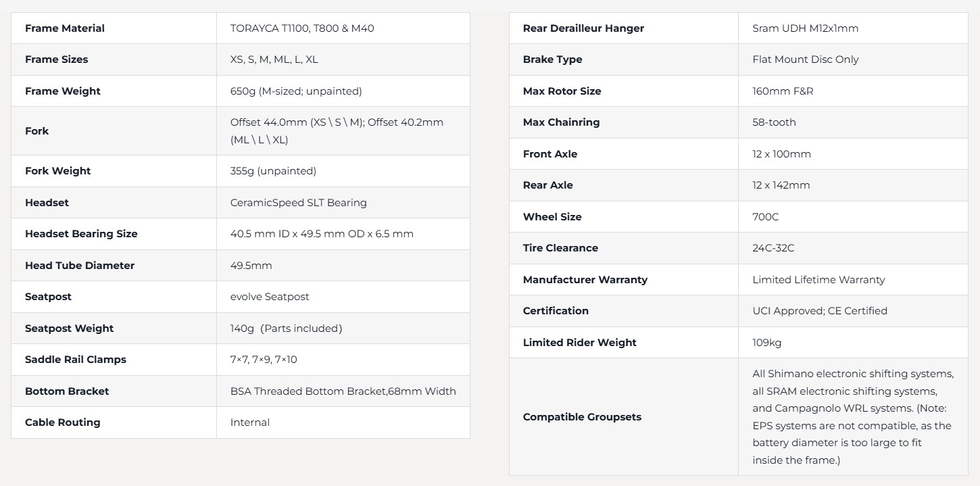
Task: Click the Saddle Rail Clamps label
Action: 76,360
